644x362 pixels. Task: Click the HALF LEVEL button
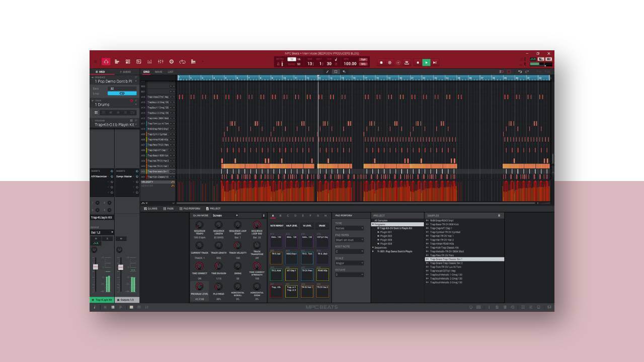(292, 226)
